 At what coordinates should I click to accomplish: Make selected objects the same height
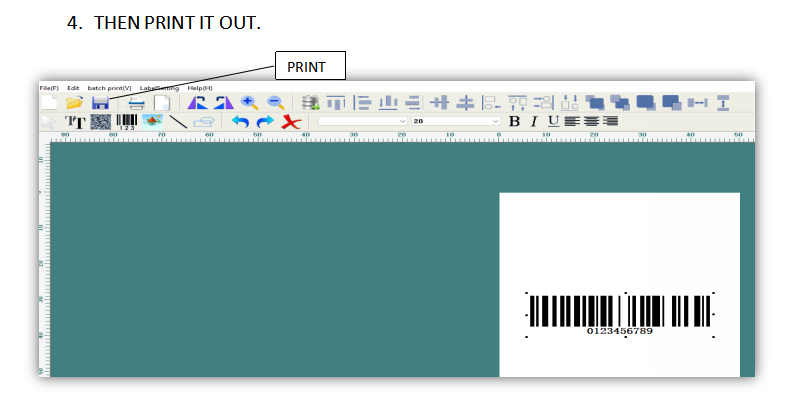pyautogui.click(x=723, y=103)
